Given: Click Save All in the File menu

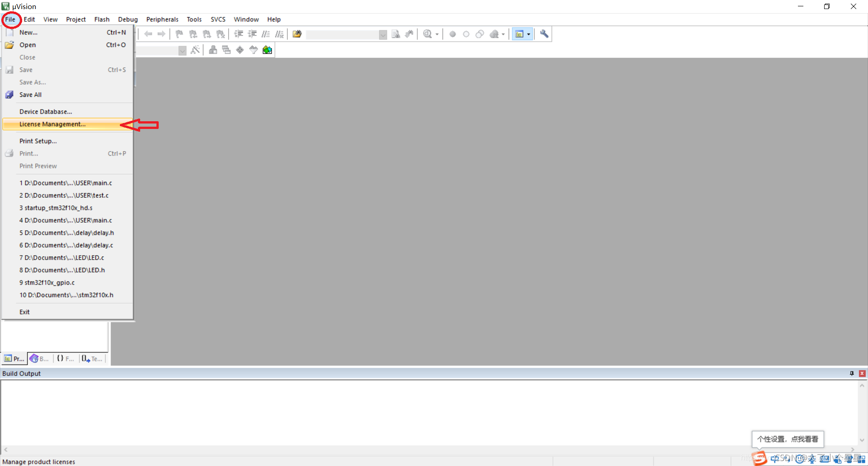Looking at the screenshot, I should click(x=67, y=95).
